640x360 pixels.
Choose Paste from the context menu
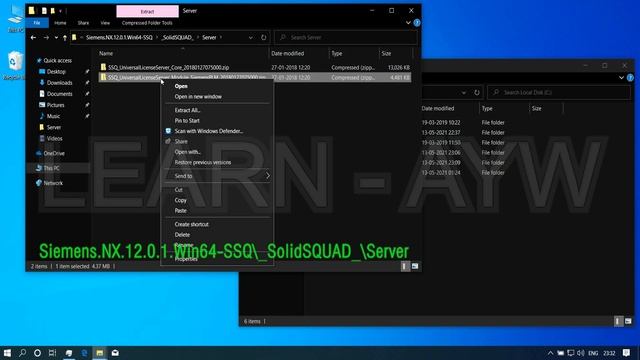[x=180, y=211]
